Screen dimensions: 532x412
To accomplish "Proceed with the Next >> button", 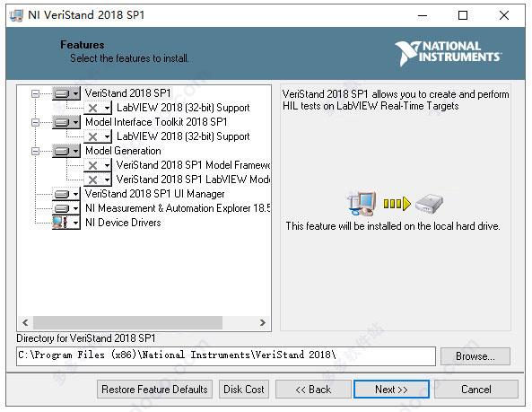I will tap(391, 390).
